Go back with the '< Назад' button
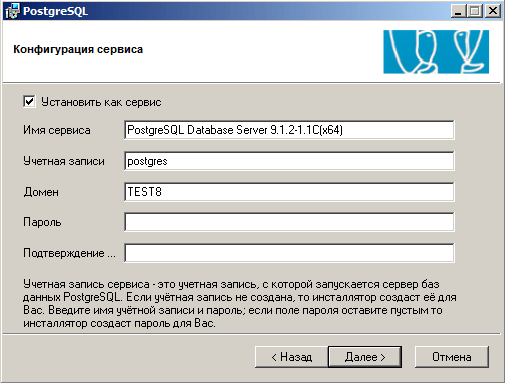505x383 pixels. click(x=291, y=357)
